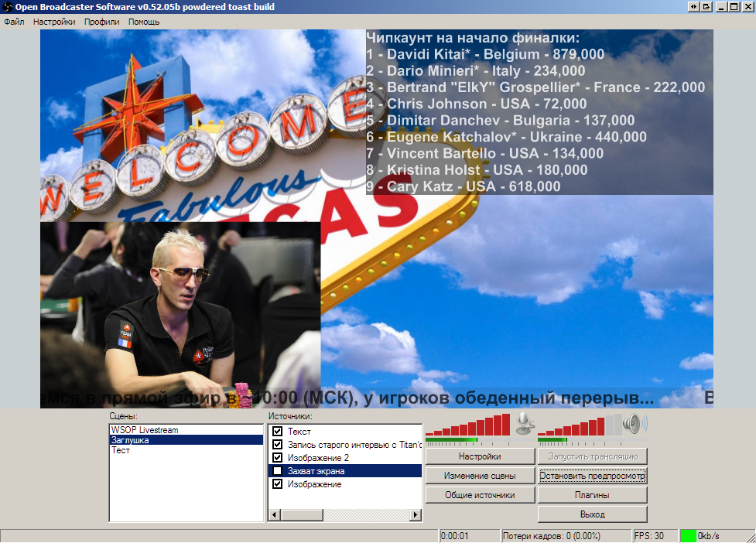Click the arrow-box button in title bar
The image size is (756, 543).
pyautogui.click(x=706, y=7)
